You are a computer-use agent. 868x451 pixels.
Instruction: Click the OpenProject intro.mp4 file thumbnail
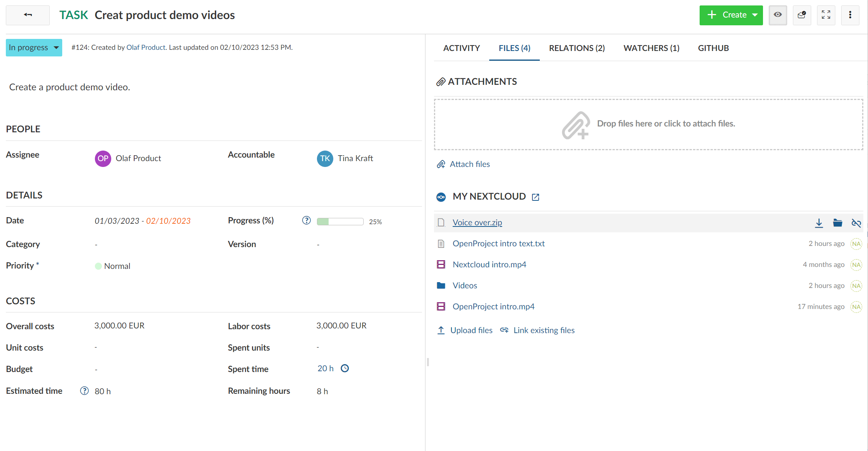442,306
